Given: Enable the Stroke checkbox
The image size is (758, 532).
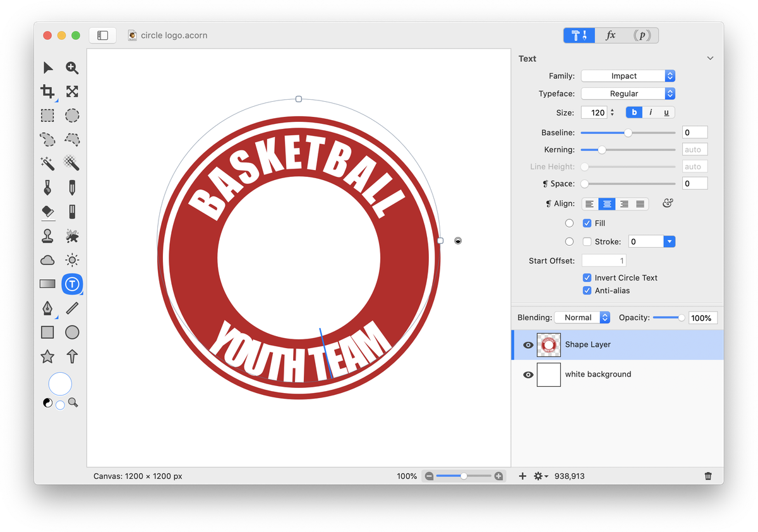Looking at the screenshot, I should click(x=587, y=241).
